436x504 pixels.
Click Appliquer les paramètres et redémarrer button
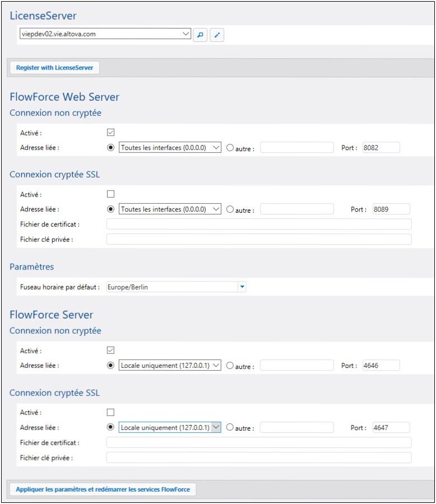[x=103, y=489]
